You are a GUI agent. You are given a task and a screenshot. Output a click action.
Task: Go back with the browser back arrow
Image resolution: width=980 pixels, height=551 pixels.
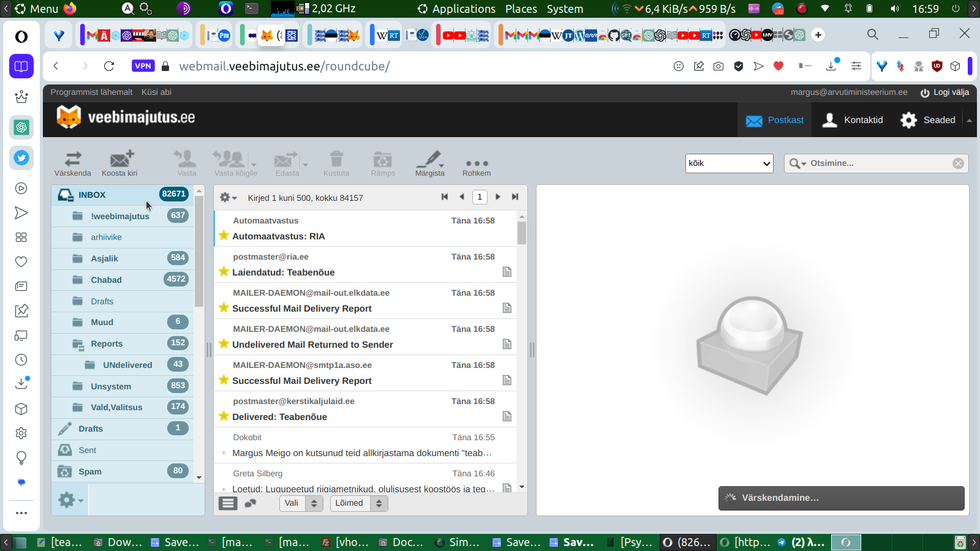click(56, 66)
